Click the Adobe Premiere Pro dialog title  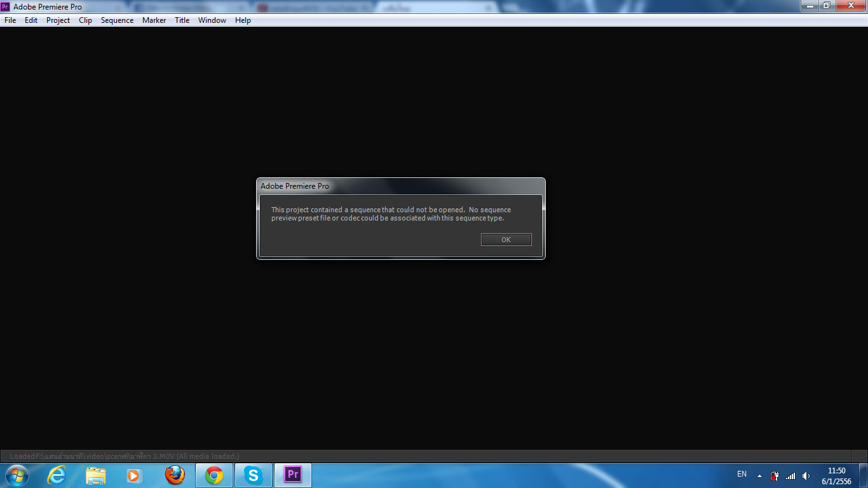[x=295, y=186]
